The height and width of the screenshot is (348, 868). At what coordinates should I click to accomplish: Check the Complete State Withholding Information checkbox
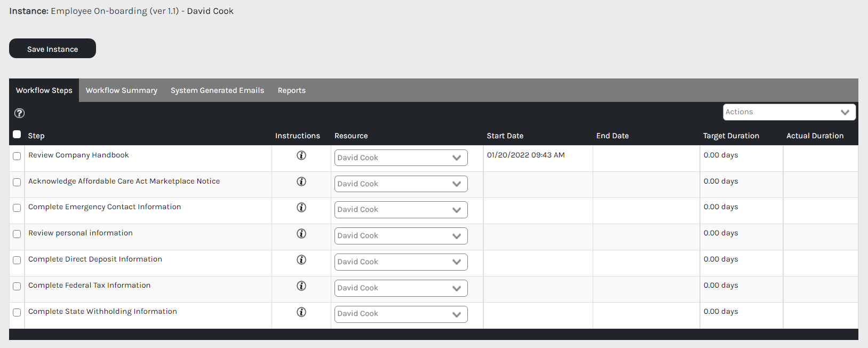[x=17, y=313]
